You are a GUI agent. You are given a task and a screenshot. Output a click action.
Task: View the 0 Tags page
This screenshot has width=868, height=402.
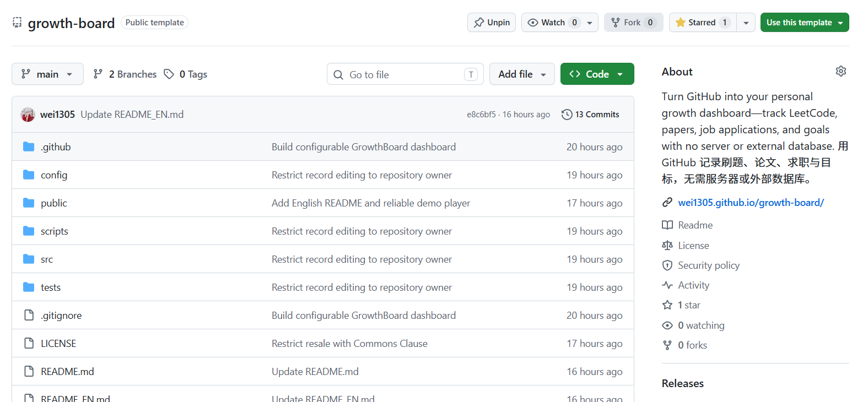point(186,74)
